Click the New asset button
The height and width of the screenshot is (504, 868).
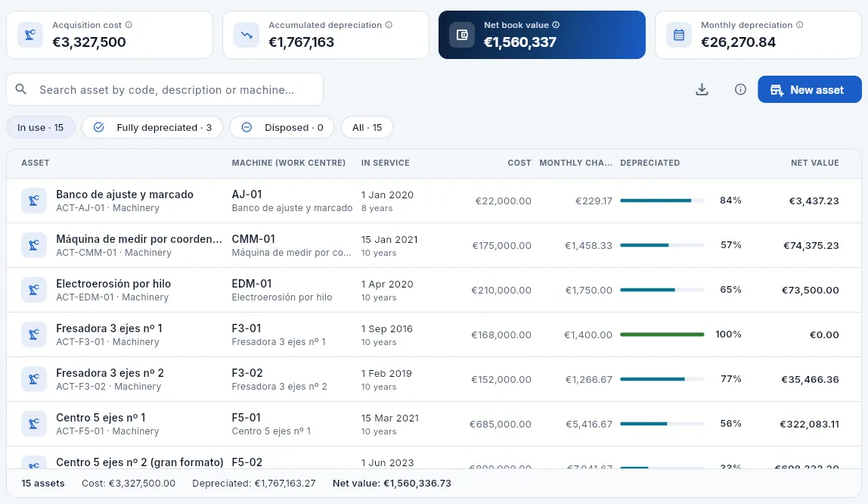pos(809,90)
